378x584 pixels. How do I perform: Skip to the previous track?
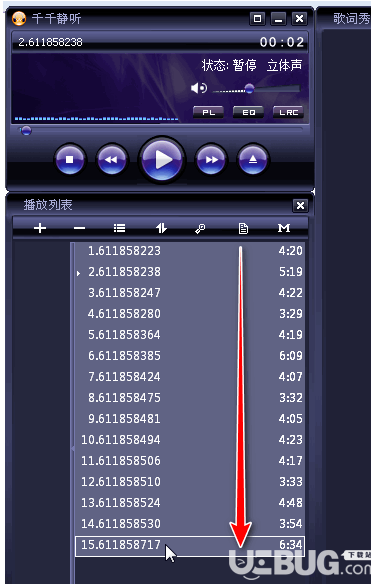click(x=111, y=160)
